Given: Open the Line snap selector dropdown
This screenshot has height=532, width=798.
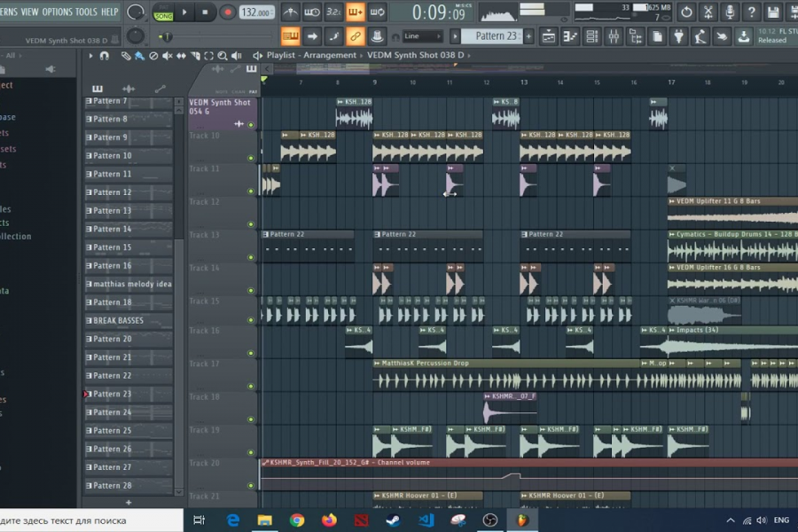Looking at the screenshot, I should pos(422,36).
